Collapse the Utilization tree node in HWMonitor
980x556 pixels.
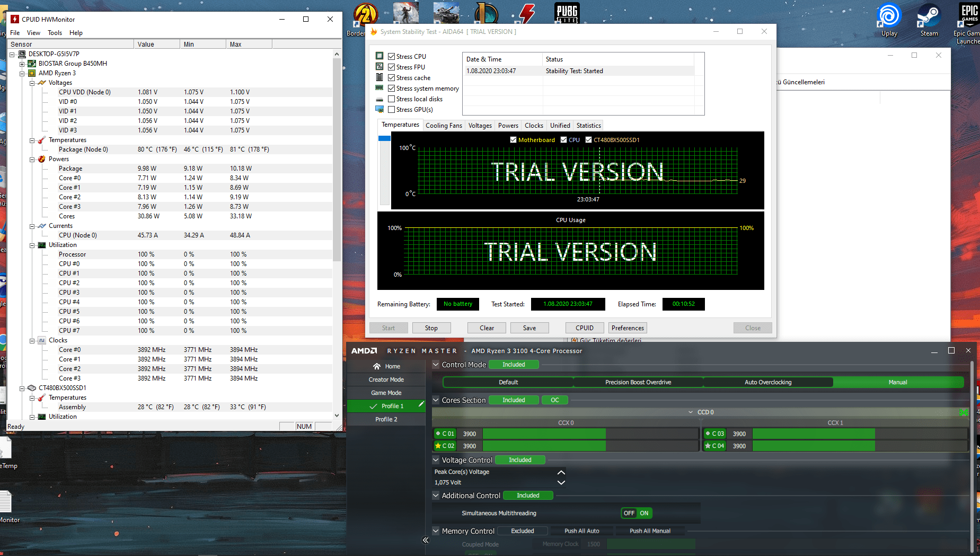point(32,245)
